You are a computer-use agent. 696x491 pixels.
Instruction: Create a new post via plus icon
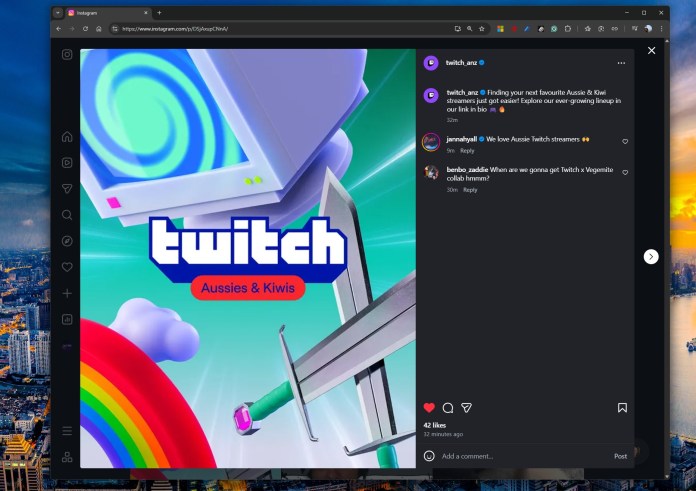click(x=67, y=293)
